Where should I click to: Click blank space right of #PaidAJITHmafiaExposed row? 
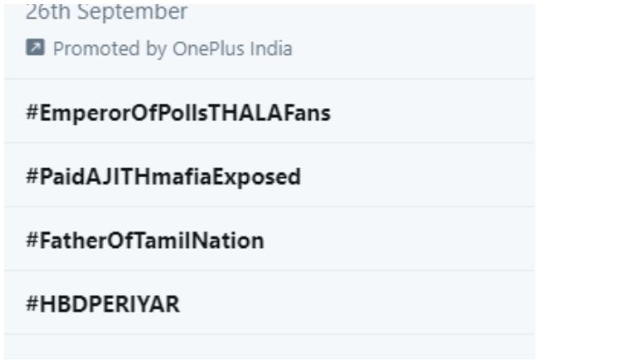point(419,176)
